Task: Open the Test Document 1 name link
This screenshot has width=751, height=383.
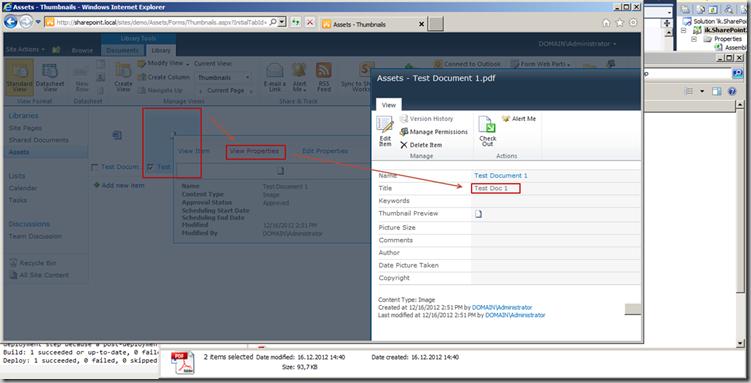Action: 501,176
